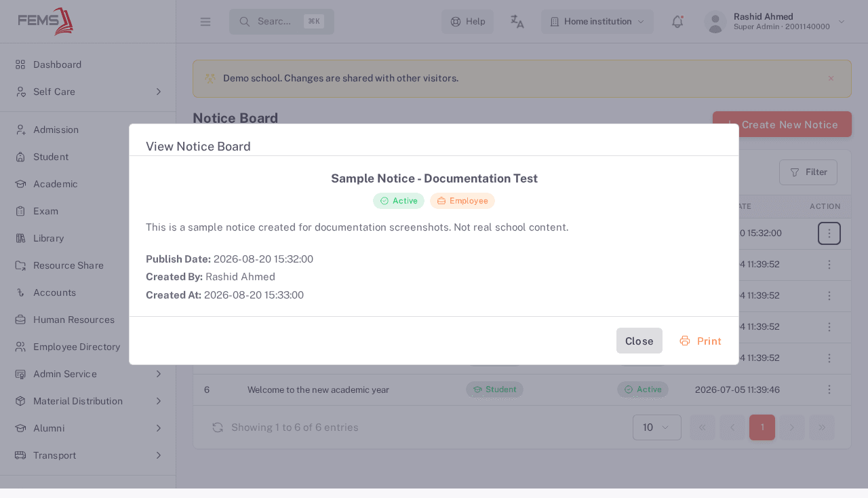Open the Filter button
Viewport: 868px width, 498px height.
tap(808, 172)
